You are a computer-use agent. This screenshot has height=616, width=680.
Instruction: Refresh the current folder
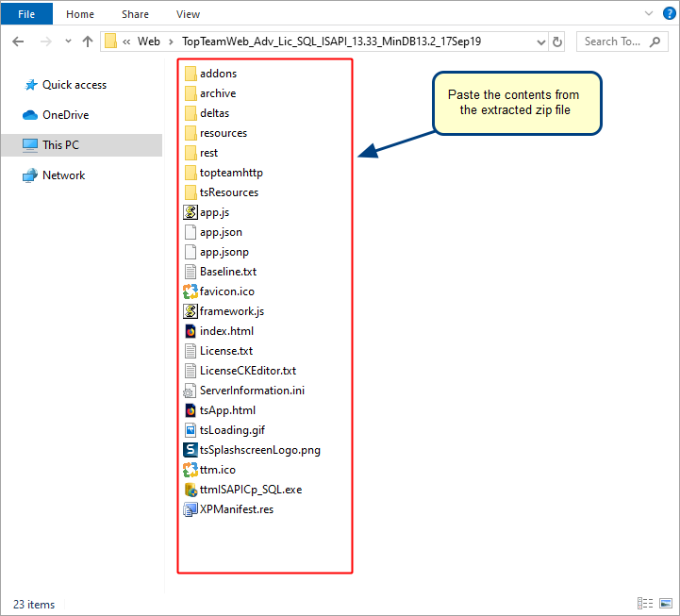pyautogui.click(x=556, y=42)
